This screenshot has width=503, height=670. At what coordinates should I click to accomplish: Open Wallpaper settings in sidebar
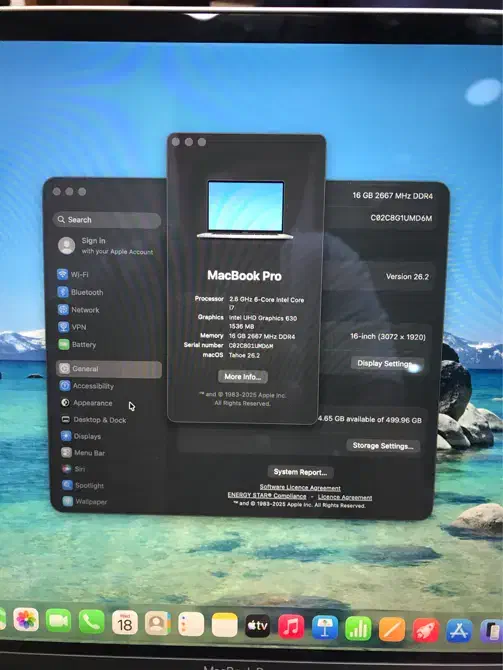coord(85,502)
